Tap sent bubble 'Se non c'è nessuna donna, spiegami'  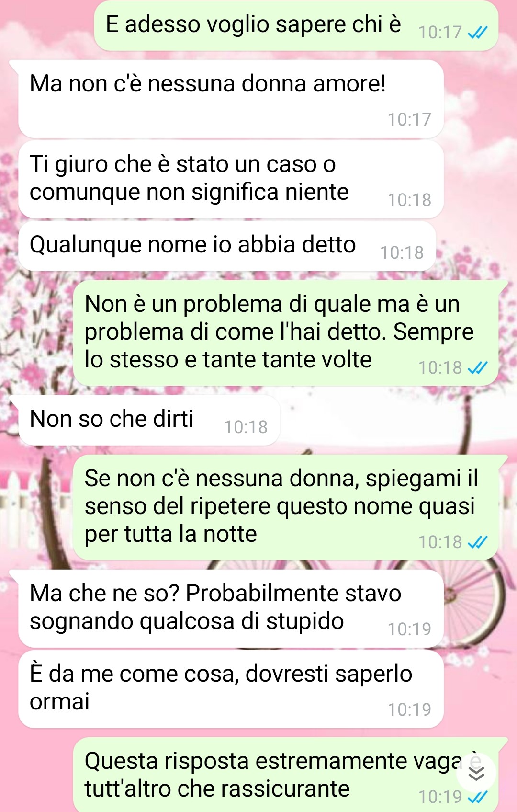point(286,508)
